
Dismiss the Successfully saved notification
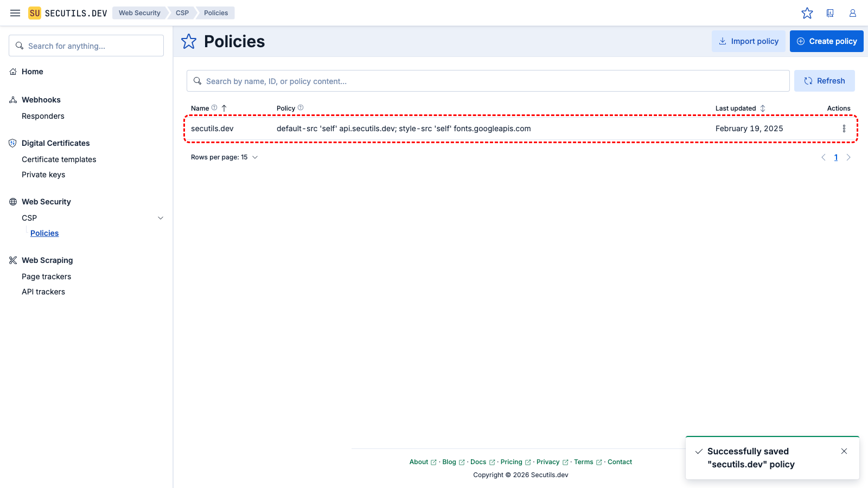(844, 451)
